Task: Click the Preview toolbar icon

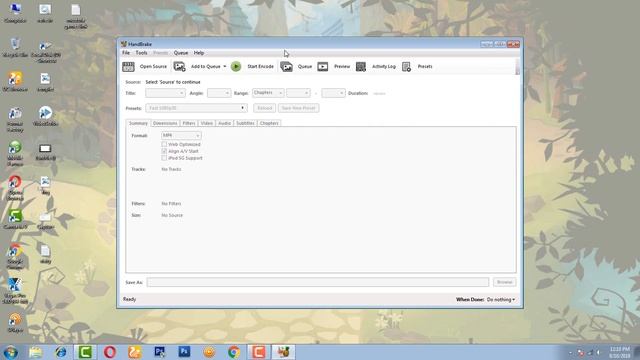Action: (322, 67)
